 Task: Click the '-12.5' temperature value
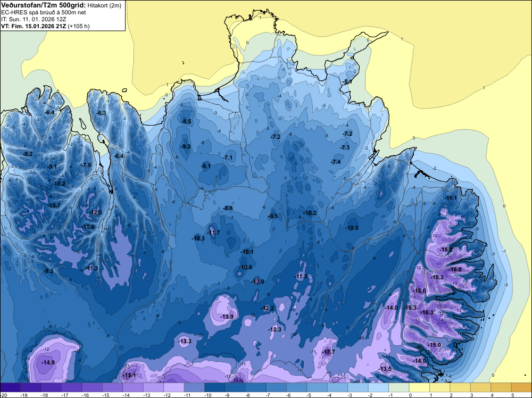coord(96,213)
